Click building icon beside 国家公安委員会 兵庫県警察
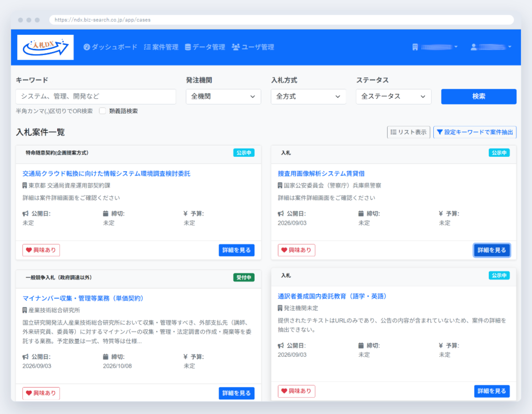Image resolution: width=532 pixels, height=414 pixels. (x=280, y=185)
